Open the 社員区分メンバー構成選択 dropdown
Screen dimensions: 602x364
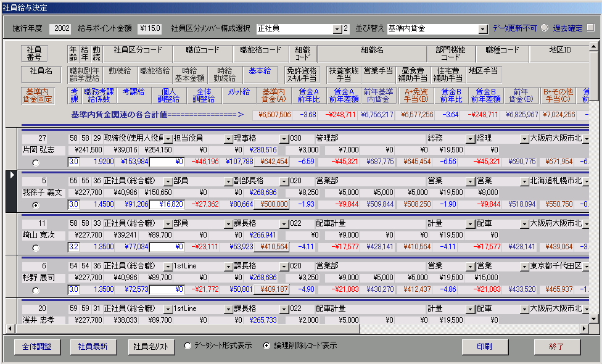pyautogui.click(x=337, y=29)
